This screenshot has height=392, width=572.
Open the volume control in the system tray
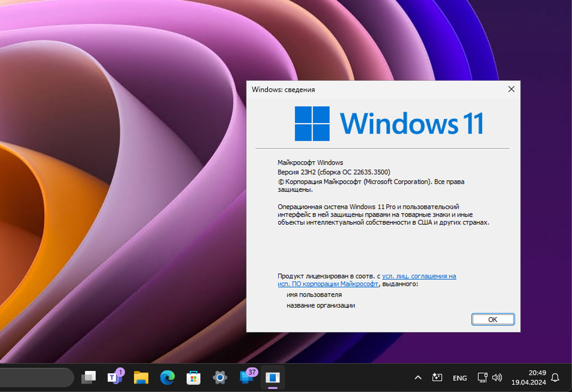pyautogui.click(x=497, y=378)
